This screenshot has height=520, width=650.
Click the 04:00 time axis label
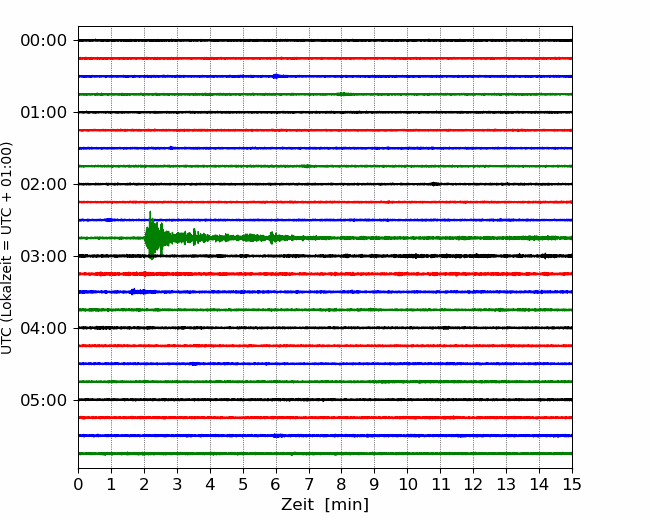[x=44, y=328]
